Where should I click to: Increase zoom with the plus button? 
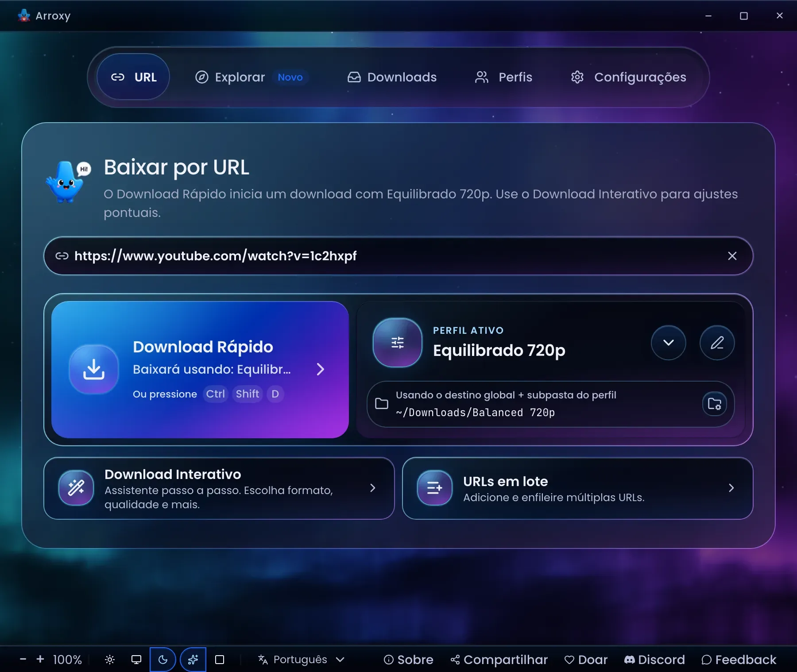pos(40,659)
